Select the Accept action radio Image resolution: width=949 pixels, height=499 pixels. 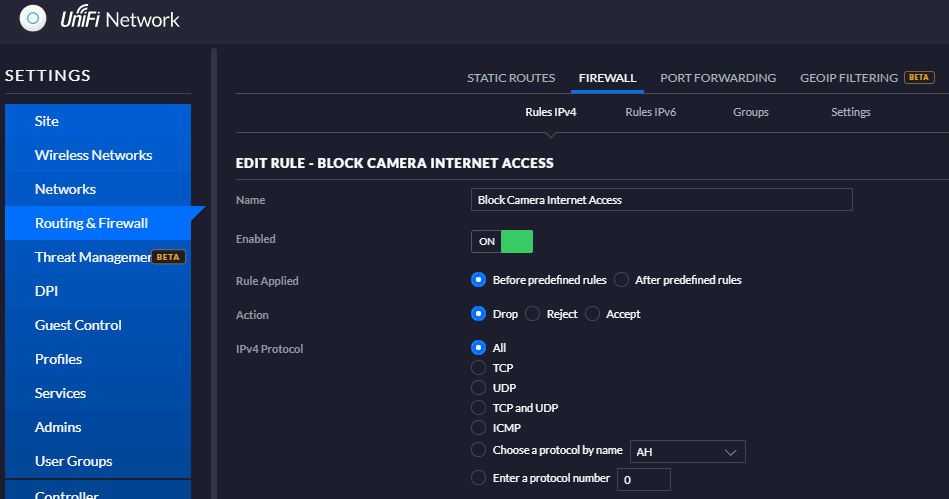click(x=593, y=314)
